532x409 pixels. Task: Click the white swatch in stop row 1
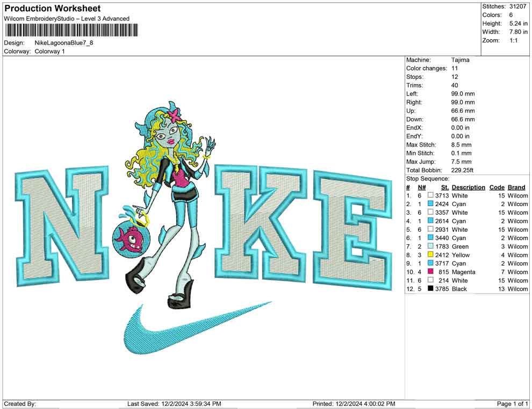point(430,195)
